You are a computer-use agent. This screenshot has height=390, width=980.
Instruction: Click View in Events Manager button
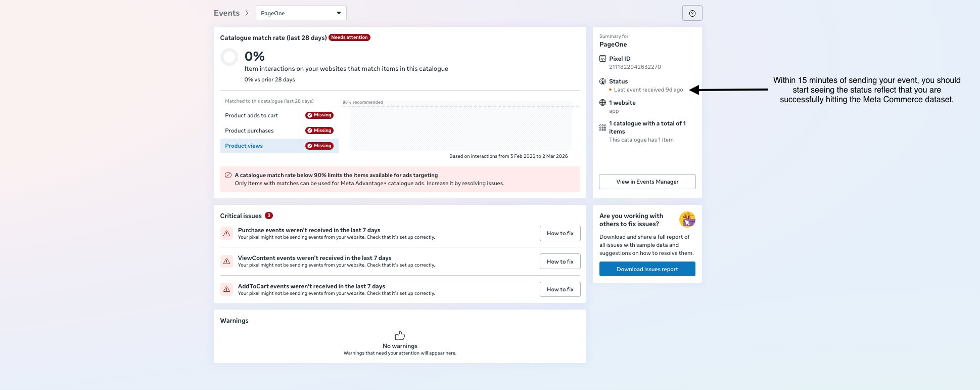[x=647, y=182]
